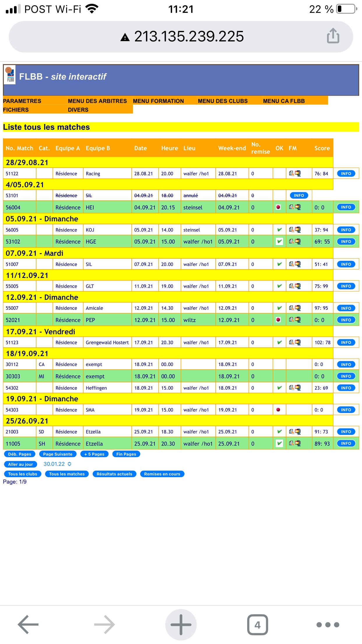This screenshot has width=362, height=644.
Task: Open monitor icon for match 52021
Action: tap(298, 320)
